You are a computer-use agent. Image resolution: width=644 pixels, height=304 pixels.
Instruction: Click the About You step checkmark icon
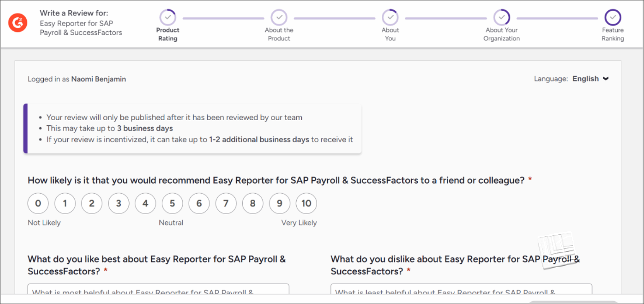click(390, 17)
